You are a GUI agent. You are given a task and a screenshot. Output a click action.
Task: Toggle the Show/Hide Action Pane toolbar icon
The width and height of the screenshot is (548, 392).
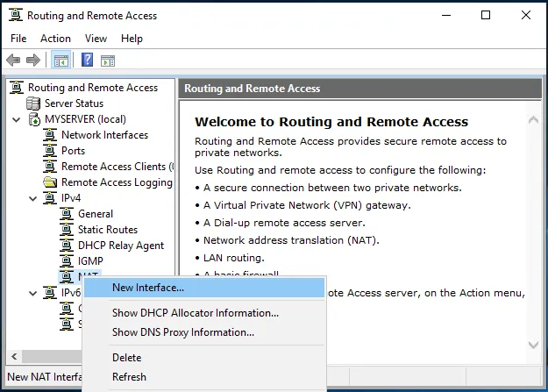[108, 61]
